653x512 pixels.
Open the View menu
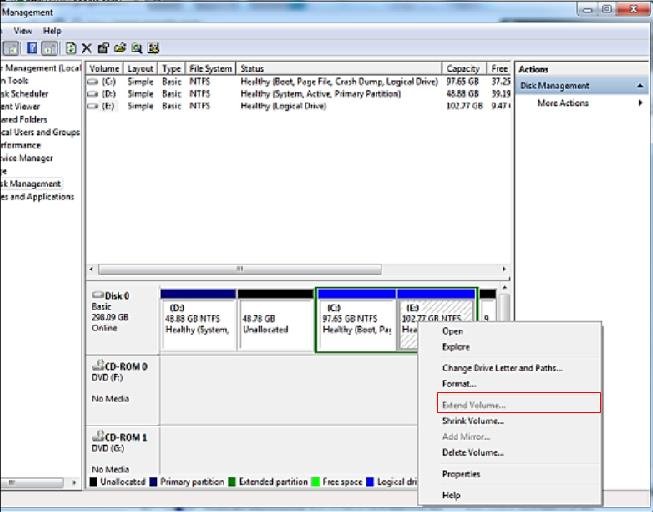pyautogui.click(x=22, y=31)
